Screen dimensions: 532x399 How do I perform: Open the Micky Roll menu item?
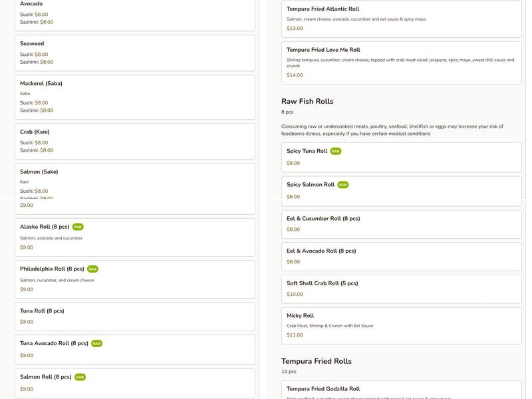point(401,326)
